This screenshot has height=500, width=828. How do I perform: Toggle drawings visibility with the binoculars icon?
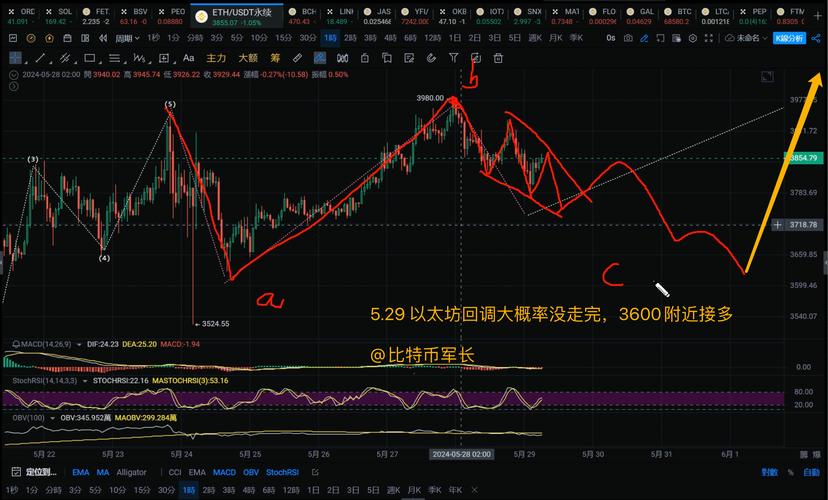pyautogui.click(x=342, y=58)
